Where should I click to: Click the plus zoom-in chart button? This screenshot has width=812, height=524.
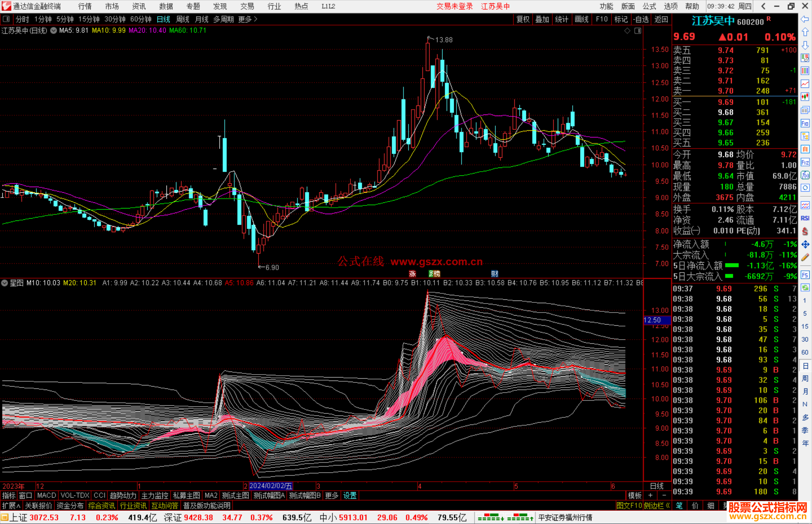[x=650, y=495]
